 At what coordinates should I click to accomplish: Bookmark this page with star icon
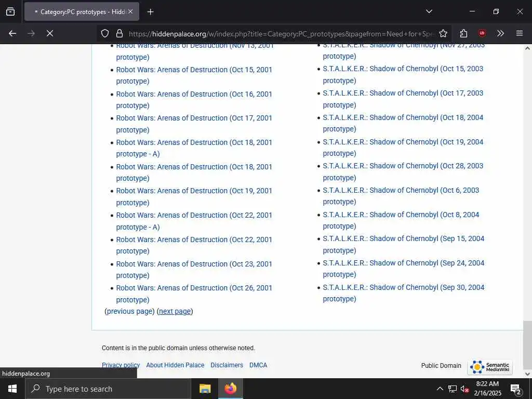(x=443, y=33)
